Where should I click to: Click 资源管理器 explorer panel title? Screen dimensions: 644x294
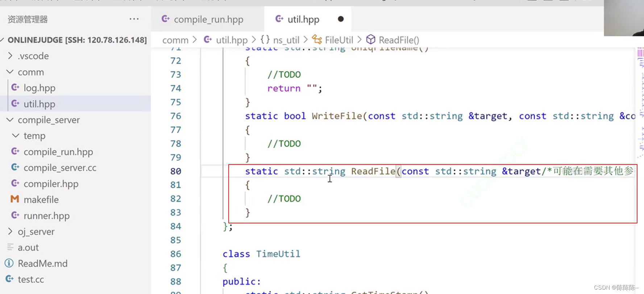[x=28, y=19]
